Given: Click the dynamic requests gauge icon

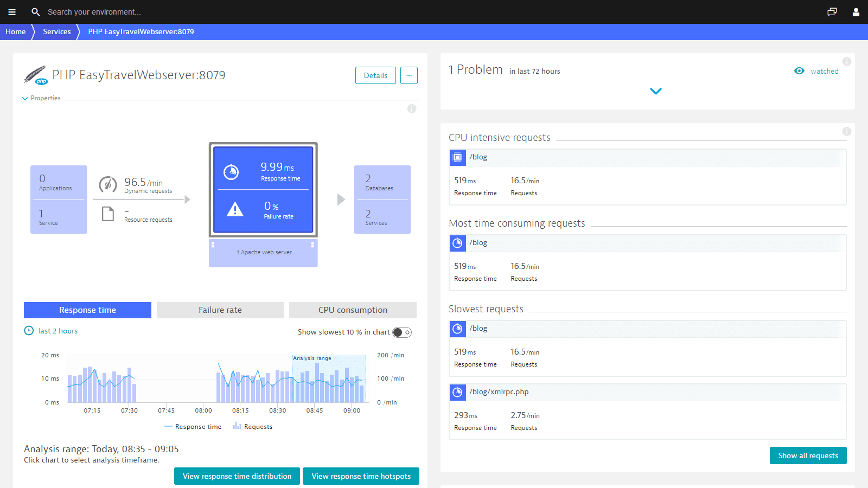Looking at the screenshot, I should [x=108, y=184].
